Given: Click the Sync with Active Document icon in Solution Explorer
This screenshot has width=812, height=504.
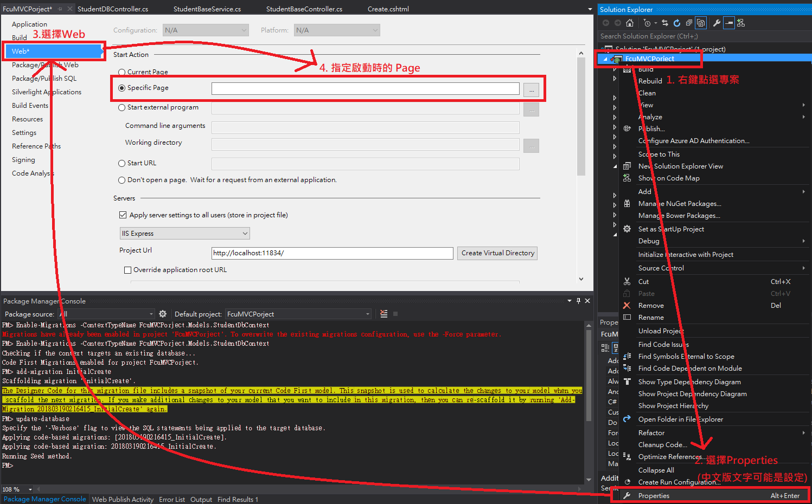Looking at the screenshot, I should (665, 23).
